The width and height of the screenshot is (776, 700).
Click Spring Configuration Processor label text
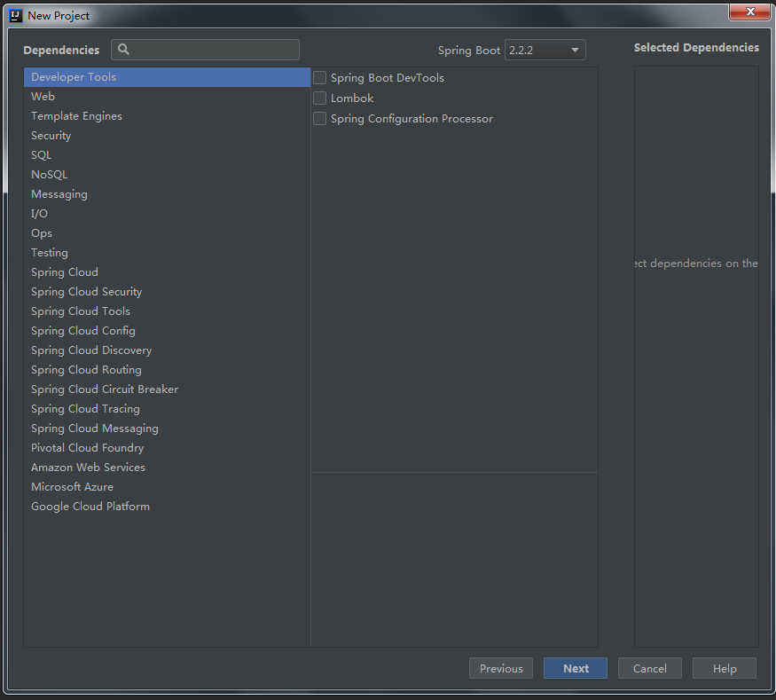tap(412, 119)
